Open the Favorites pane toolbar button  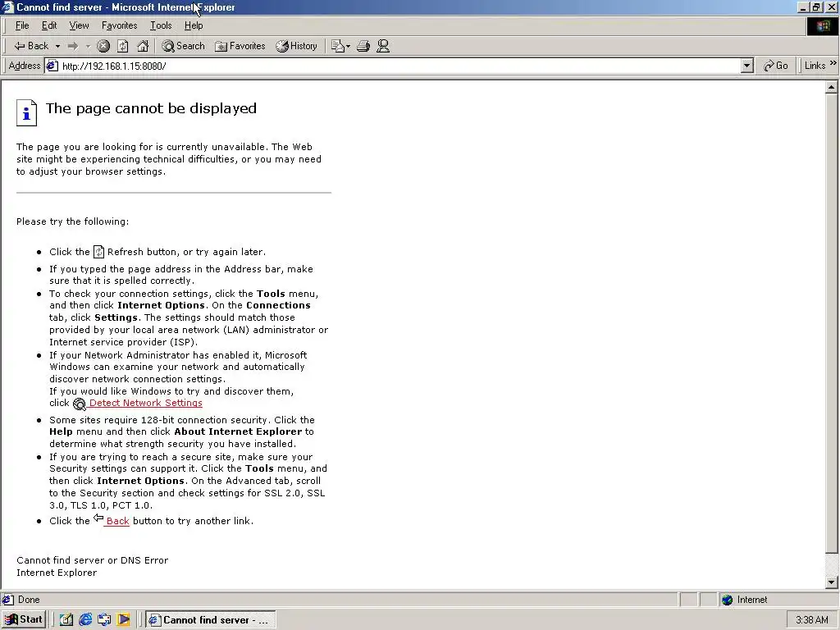240,46
